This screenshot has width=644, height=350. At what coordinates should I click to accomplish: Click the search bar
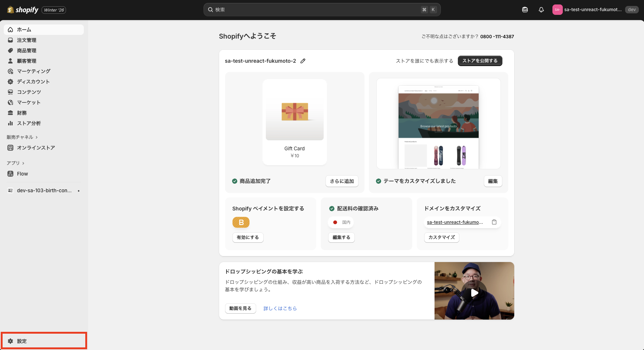tap(321, 9)
